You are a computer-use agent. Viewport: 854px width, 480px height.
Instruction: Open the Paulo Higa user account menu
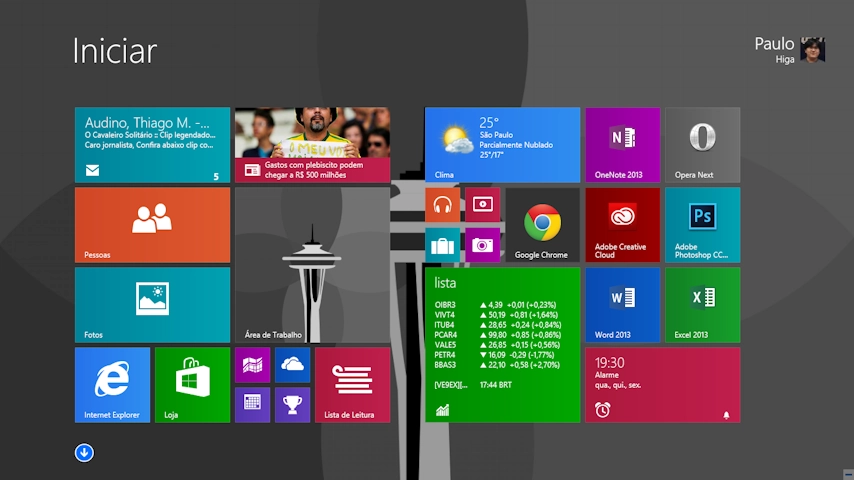pos(790,50)
